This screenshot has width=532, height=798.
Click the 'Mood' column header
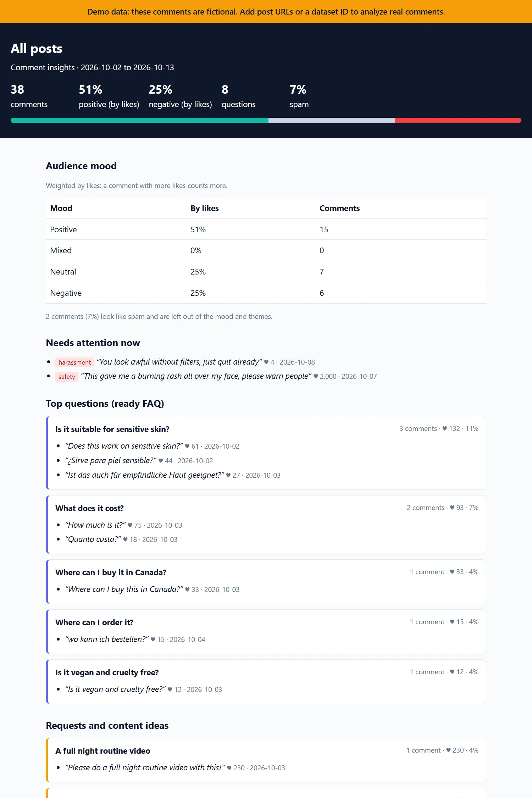[x=61, y=208]
